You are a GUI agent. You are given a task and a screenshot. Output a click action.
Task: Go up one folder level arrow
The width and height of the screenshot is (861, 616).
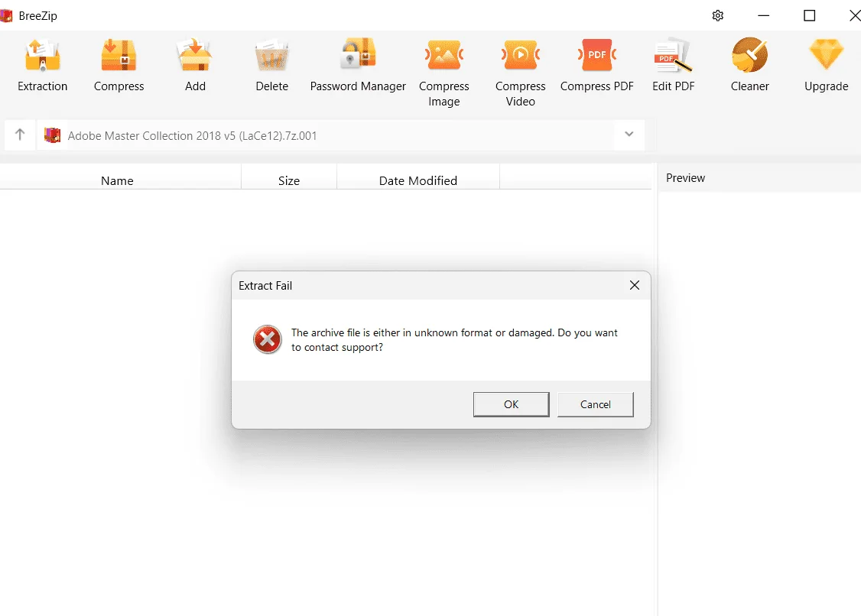click(20, 135)
